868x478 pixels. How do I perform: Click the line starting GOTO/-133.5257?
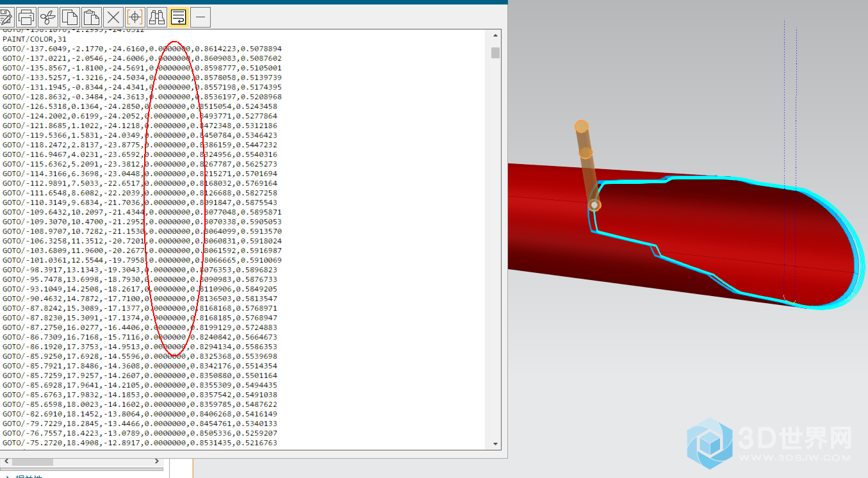click(142, 78)
